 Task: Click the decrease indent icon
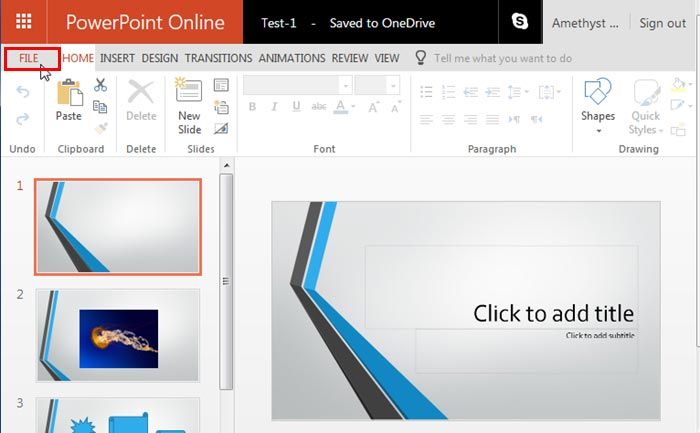(x=471, y=92)
